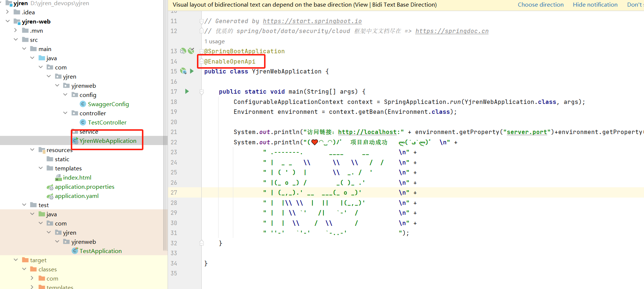
Task: Click line number 21 in the gutter
Action: [174, 132]
